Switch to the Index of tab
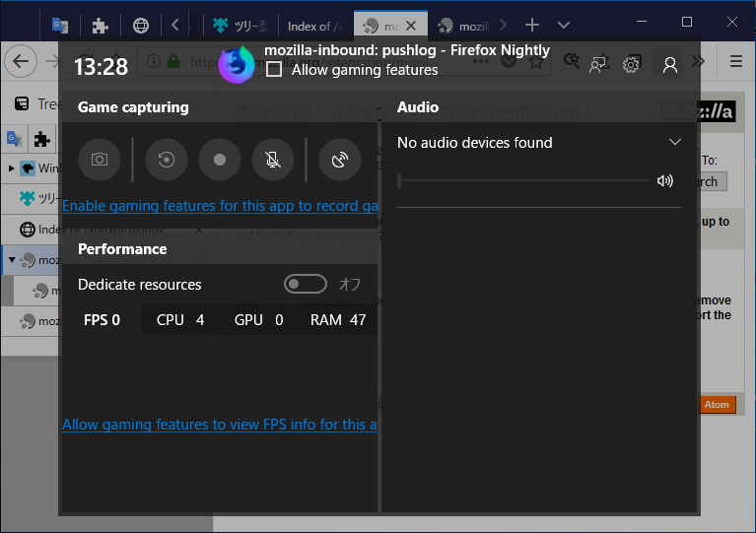 coord(314,27)
